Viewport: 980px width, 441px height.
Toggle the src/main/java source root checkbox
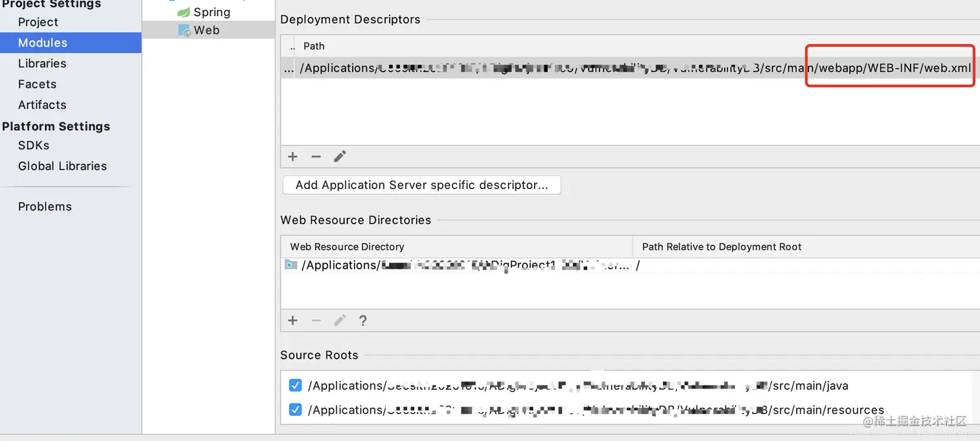tap(296, 385)
